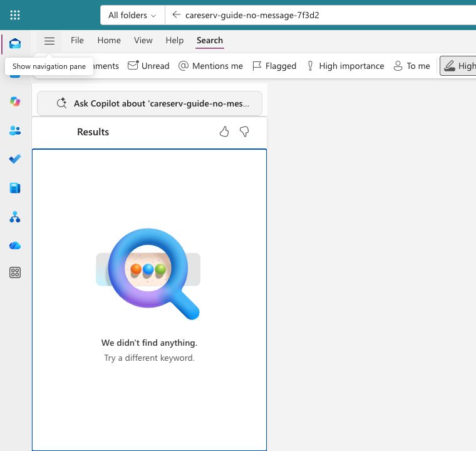This screenshot has height=451, width=476.
Task: Open the Help tab
Action: click(175, 40)
